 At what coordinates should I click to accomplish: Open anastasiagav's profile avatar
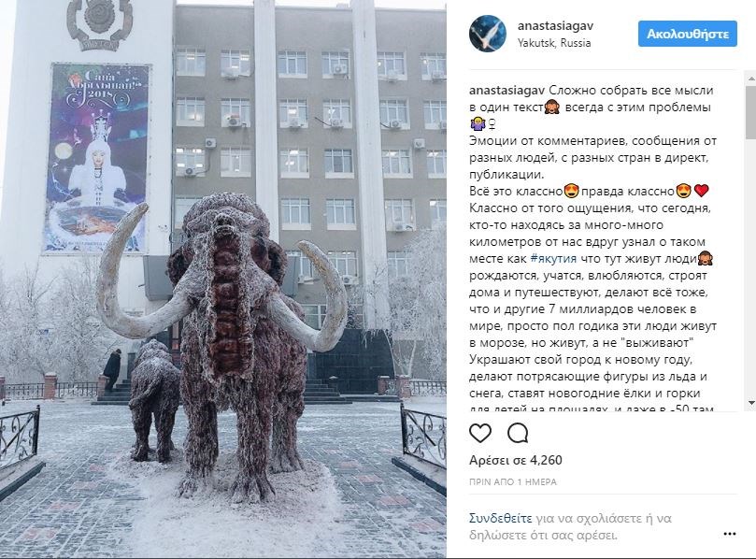[x=488, y=34]
